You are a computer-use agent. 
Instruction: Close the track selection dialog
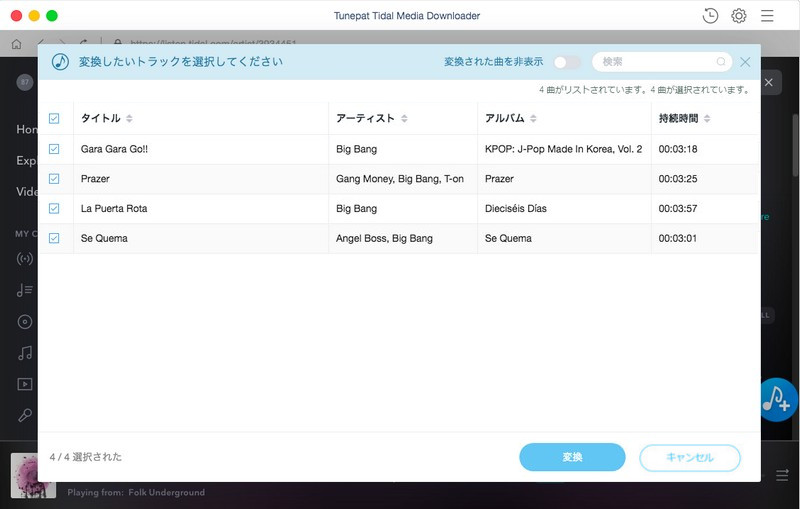click(x=745, y=62)
